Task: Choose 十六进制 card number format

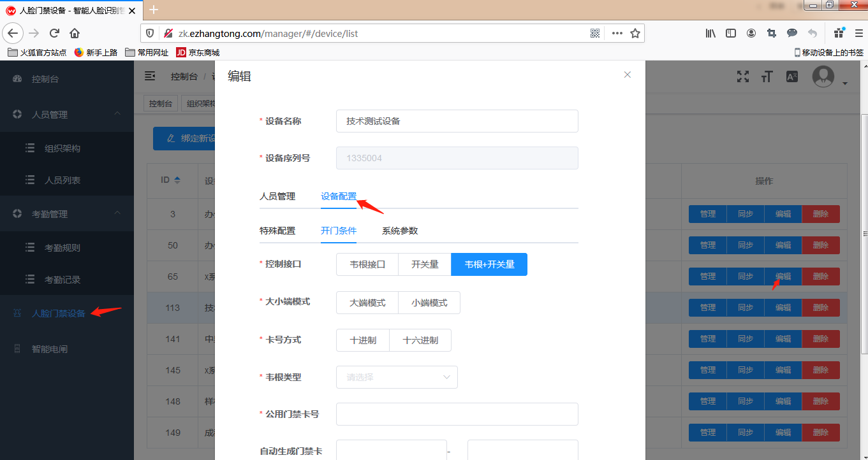Action: click(x=420, y=340)
